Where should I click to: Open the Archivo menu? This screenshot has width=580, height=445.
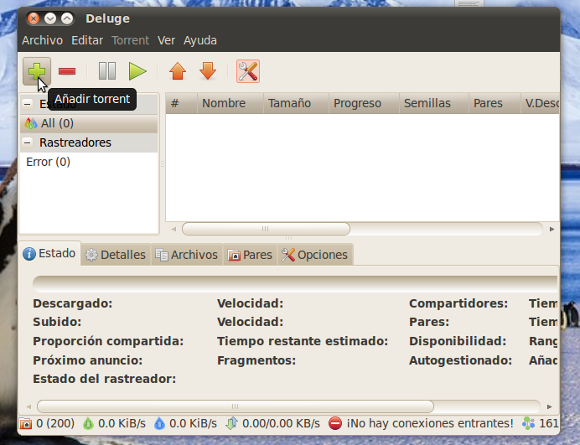[42, 40]
